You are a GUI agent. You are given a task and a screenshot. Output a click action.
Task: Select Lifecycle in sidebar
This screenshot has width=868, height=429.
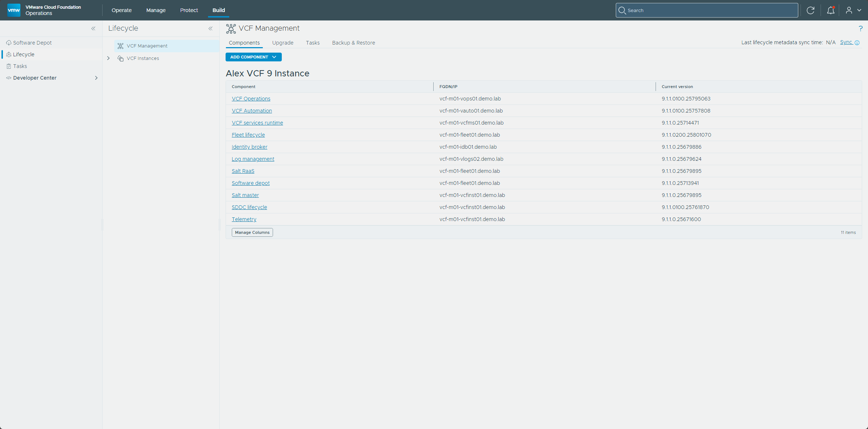pyautogui.click(x=23, y=54)
